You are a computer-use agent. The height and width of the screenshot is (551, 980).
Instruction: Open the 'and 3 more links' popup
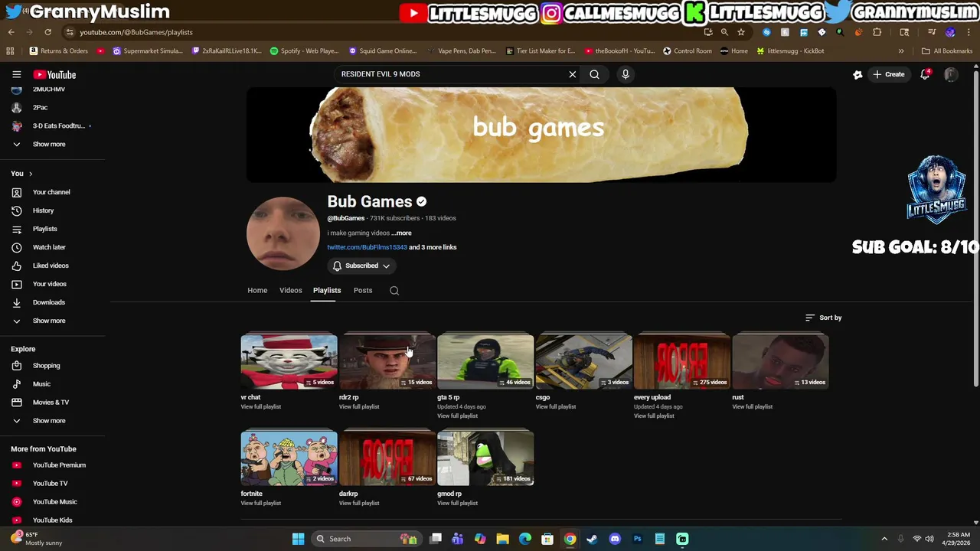433,247
